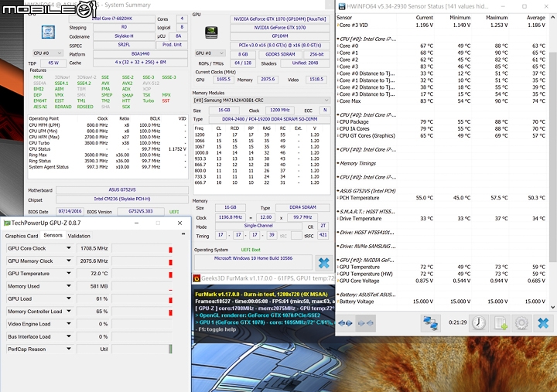Click the Microsoft Windows 10 Home Build 10586 field
This screenshot has height=392, width=557.
(x=253, y=262)
